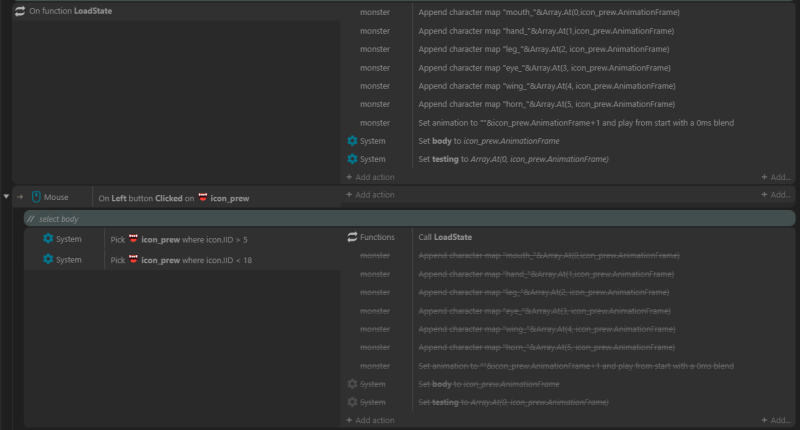Select disabled Append character map eye_ action

544,311
